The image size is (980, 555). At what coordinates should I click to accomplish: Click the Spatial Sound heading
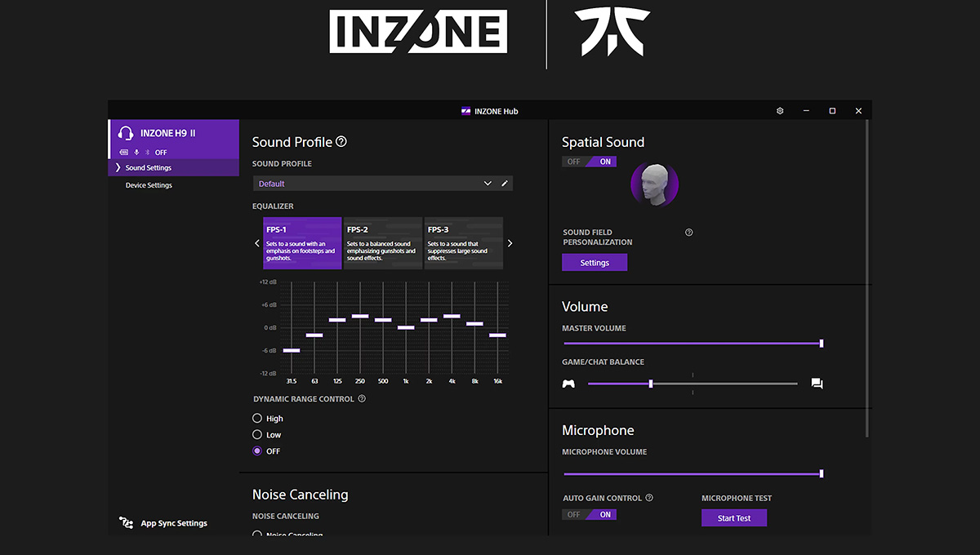tap(603, 142)
